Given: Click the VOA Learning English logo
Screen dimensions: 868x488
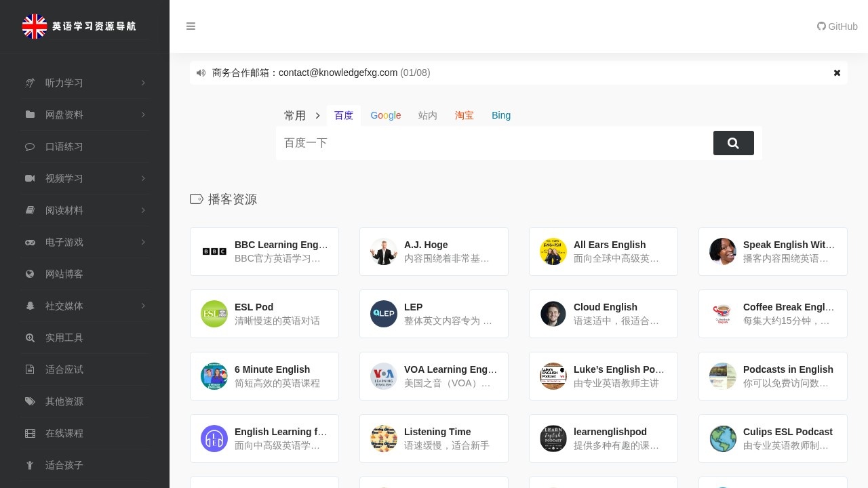Looking at the screenshot, I should (384, 376).
